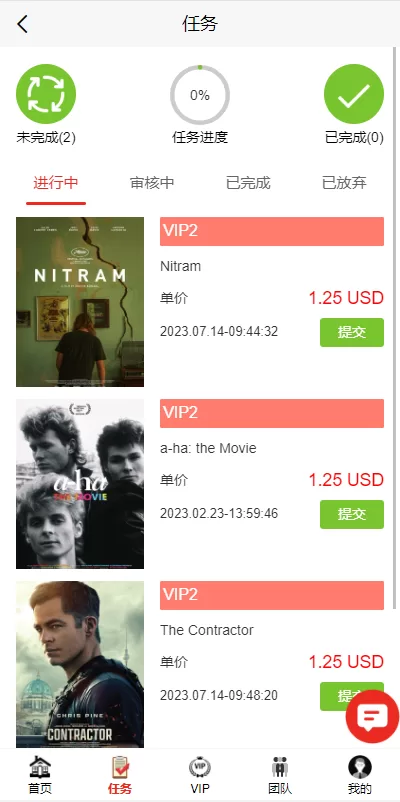
Task: Submit the a-ha: the Movie task
Action: pos(352,515)
